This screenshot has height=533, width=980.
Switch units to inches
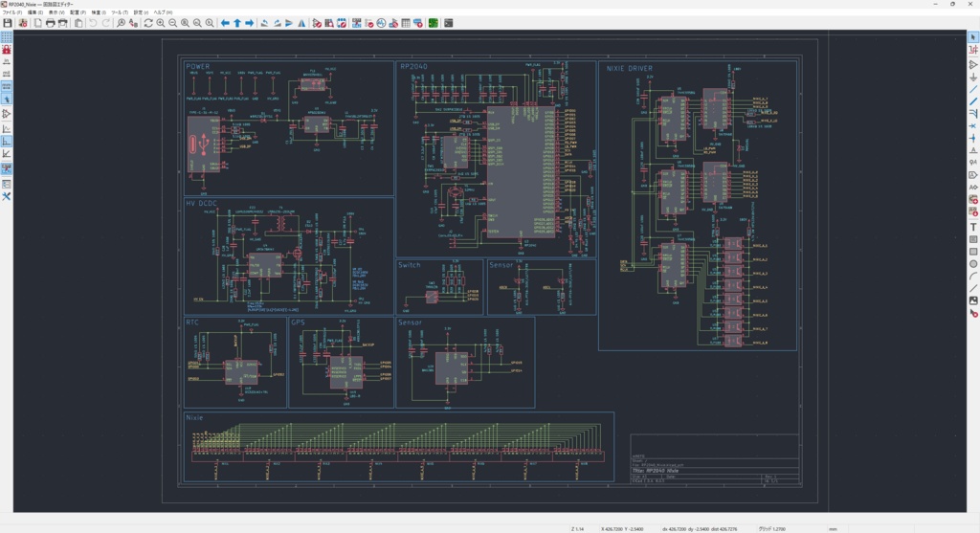pyautogui.click(x=7, y=60)
